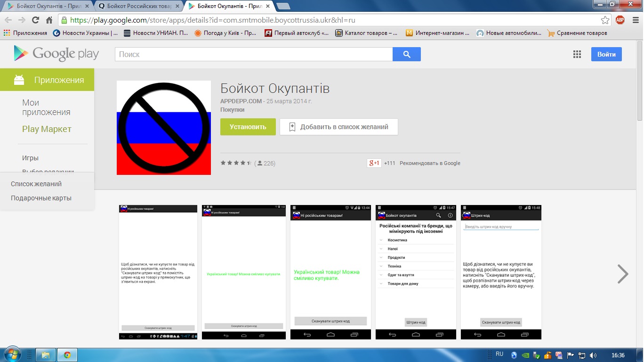
Task: Reload the page with refresh icon
Action: (35, 20)
